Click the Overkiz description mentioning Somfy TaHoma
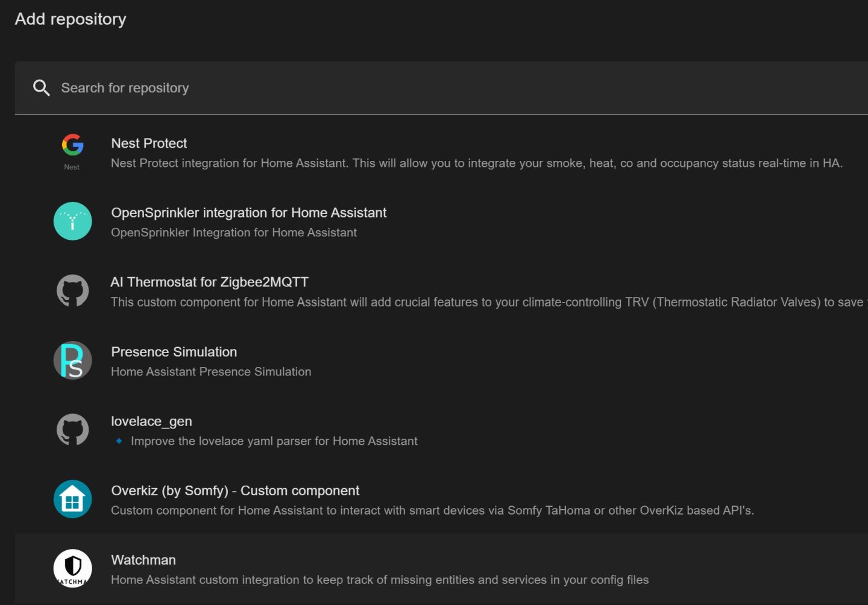 [x=432, y=510]
